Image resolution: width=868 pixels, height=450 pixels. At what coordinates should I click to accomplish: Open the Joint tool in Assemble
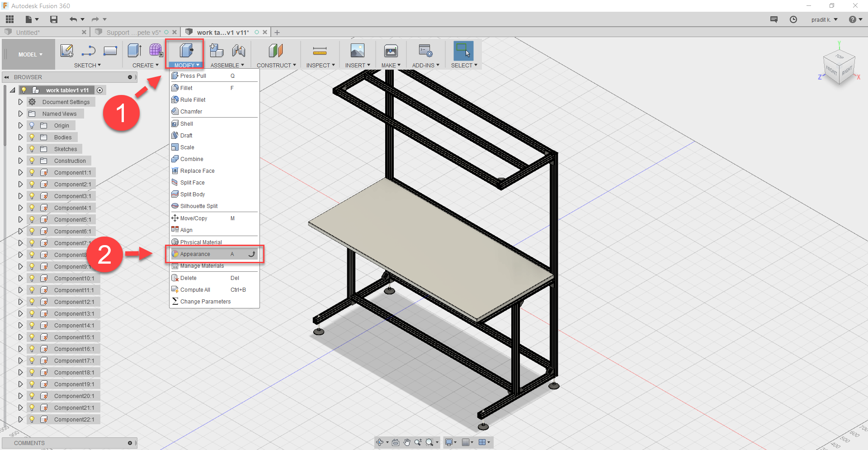click(239, 51)
